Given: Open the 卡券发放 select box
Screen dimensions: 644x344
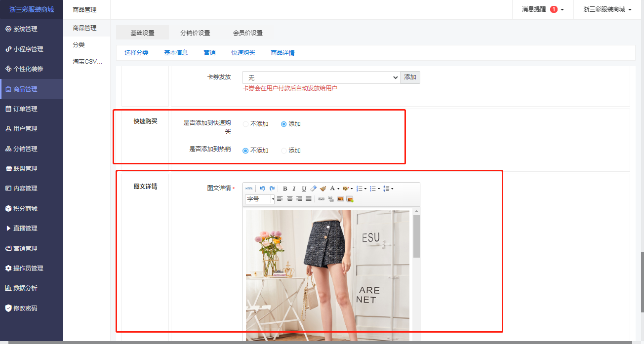Looking at the screenshot, I should click(x=321, y=77).
